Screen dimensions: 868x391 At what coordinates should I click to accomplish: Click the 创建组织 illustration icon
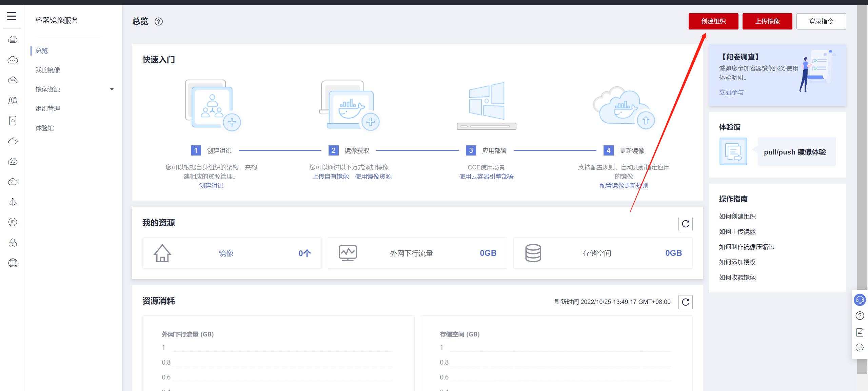(x=213, y=106)
